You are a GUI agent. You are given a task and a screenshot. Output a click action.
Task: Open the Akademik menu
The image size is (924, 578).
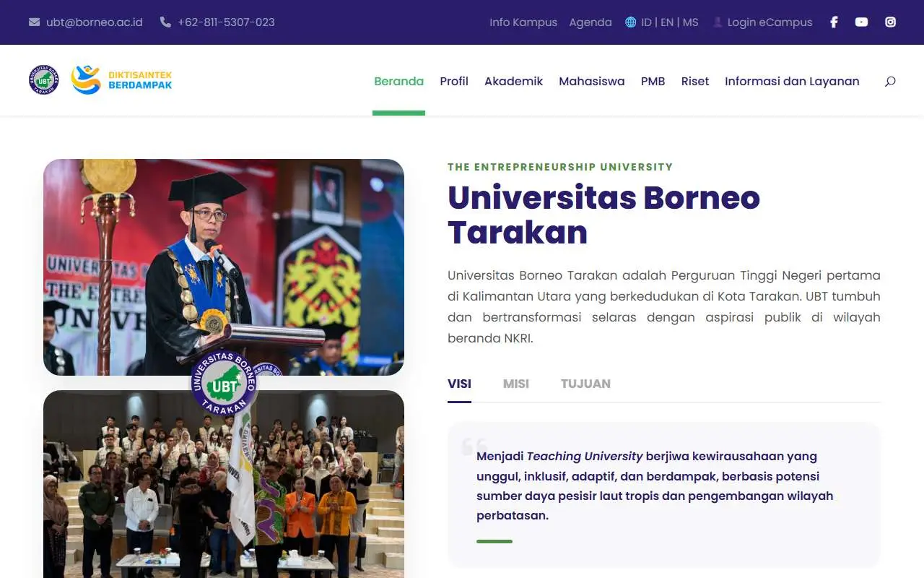(513, 81)
